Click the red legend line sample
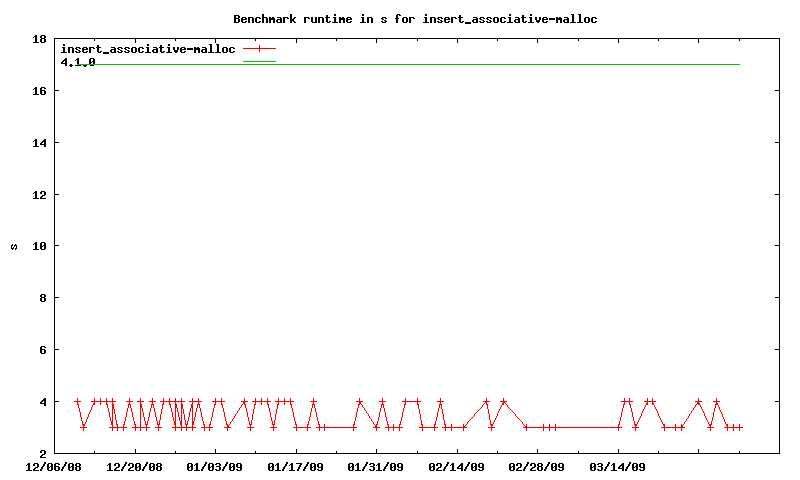Image resolution: width=800 pixels, height=480 pixels. pyautogui.click(x=259, y=48)
